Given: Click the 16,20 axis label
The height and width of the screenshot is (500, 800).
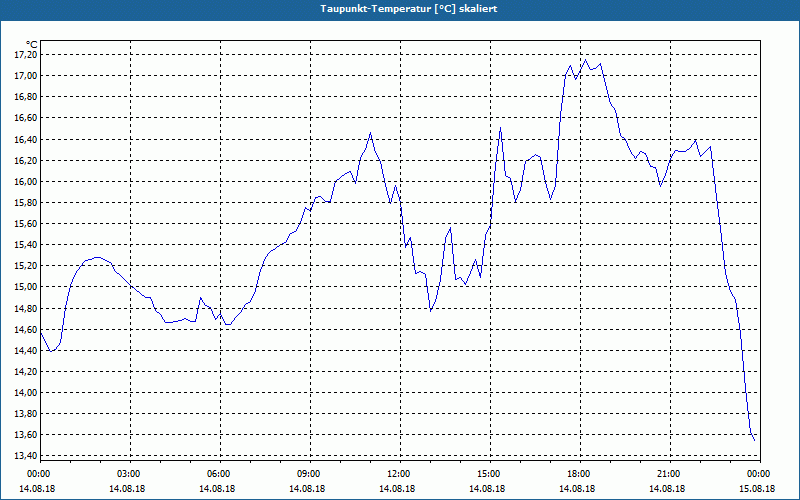Looking at the screenshot, I should [x=26, y=160].
